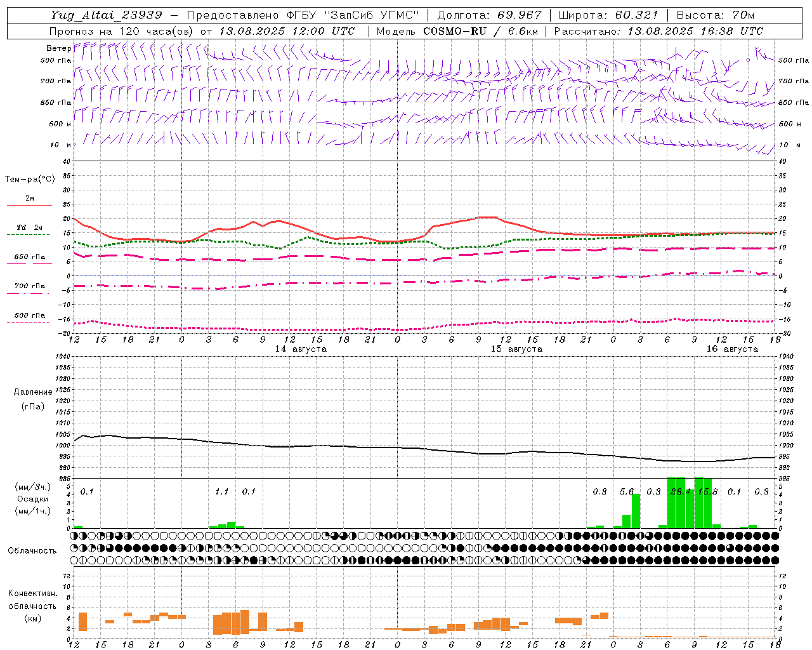Select the 'Тем-ра(°C)' temperature panel label
The width and height of the screenshot is (812, 650).
click(30, 180)
